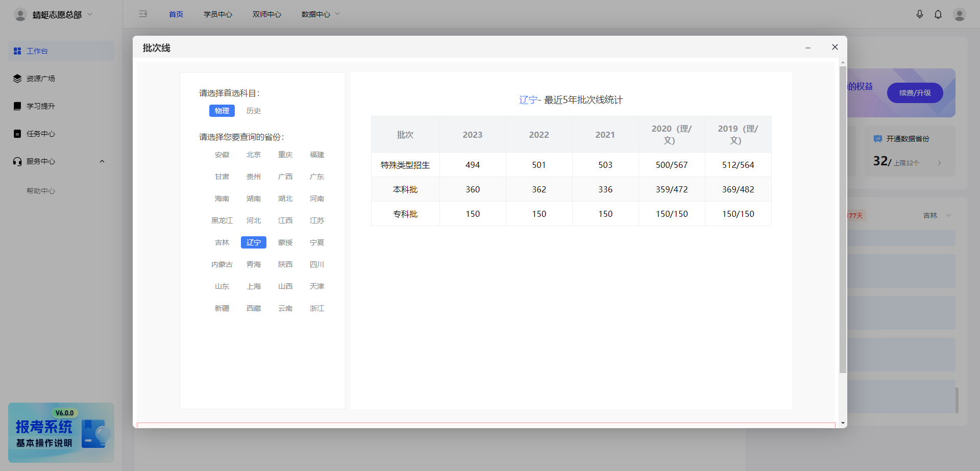Expand the 蜻蜓志愿总部 account dropdown
This screenshot has height=471, width=980.
tap(88, 14)
